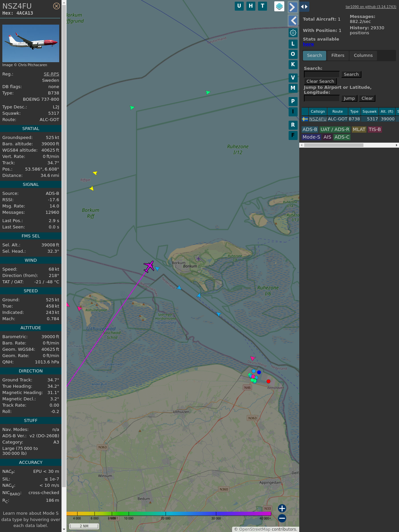
Task: Click the left chevron sidebar collapse arrow
Action: 293,21
